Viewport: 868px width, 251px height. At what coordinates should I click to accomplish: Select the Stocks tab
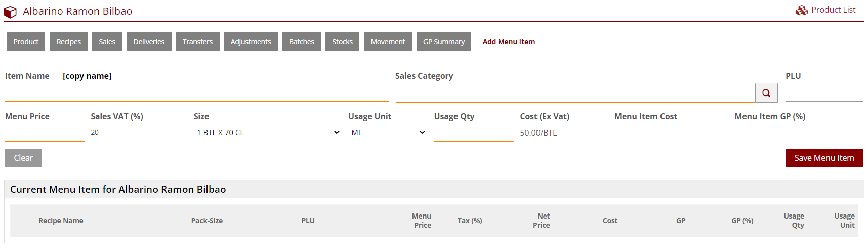[342, 42]
